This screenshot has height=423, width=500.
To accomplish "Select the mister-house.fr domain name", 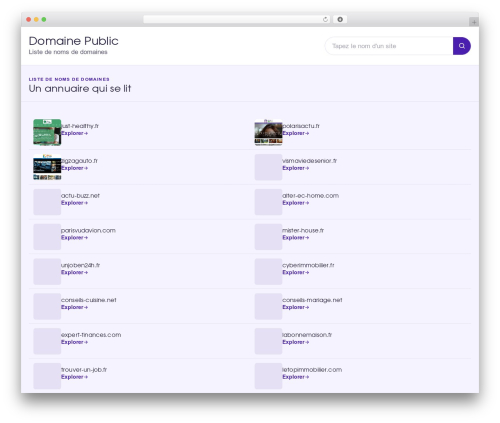I will [303, 231].
